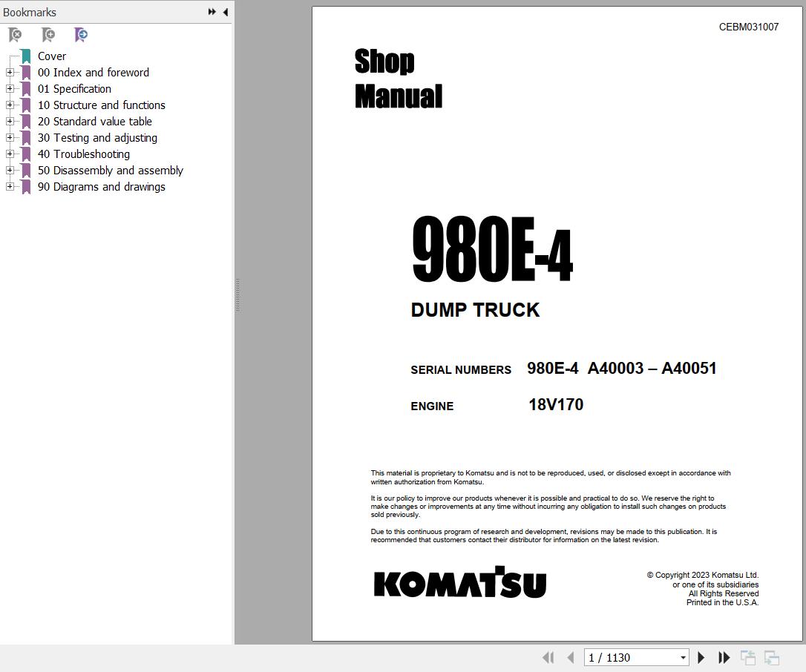
Task: Click the 20 Standard value table bookmark icon
Action: (x=26, y=122)
